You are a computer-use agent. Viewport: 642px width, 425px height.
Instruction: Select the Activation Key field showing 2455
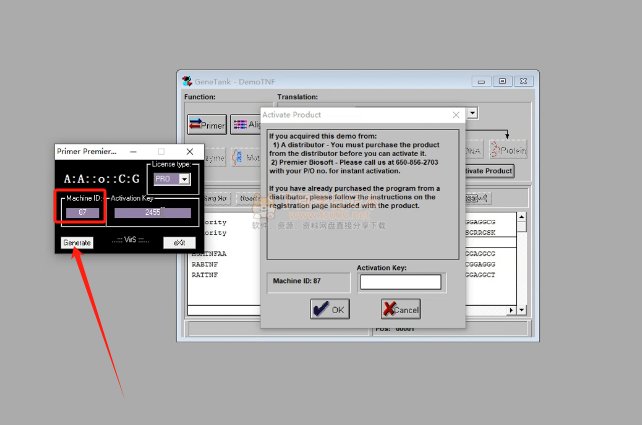tap(152, 212)
